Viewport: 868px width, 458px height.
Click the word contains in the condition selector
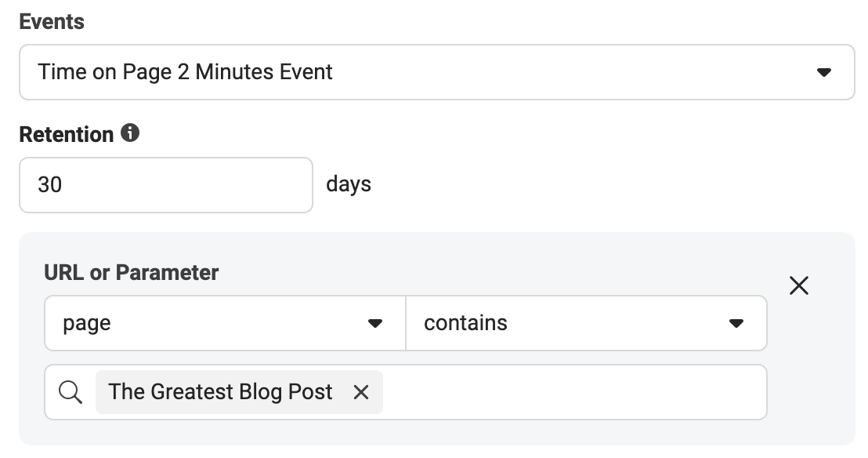click(465, 322)
